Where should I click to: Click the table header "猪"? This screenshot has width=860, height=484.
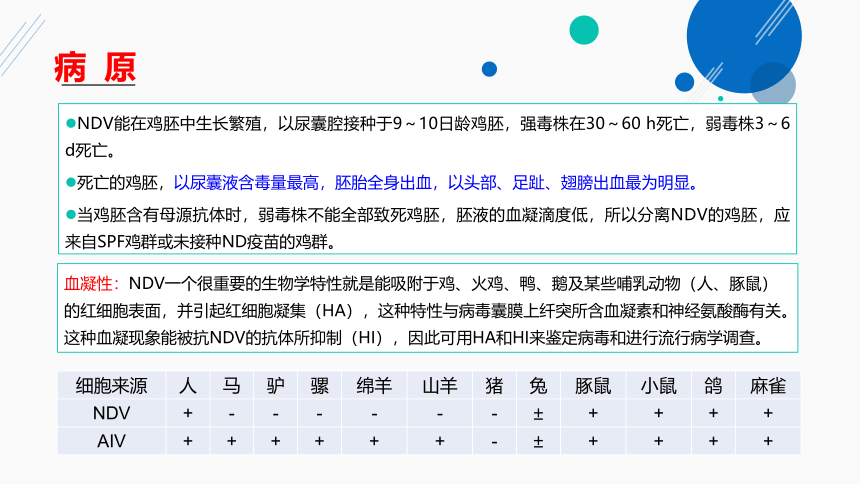click(x=494, y=386)
